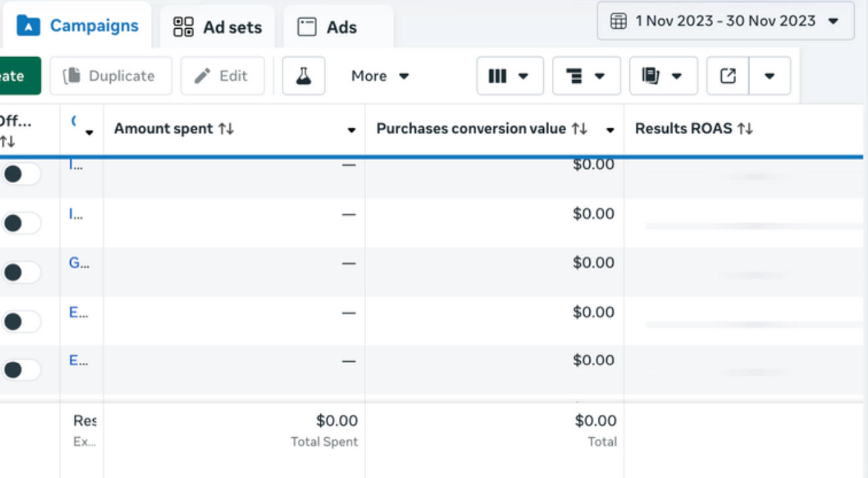Toggle the first campaign row switch

click(20, 174)
